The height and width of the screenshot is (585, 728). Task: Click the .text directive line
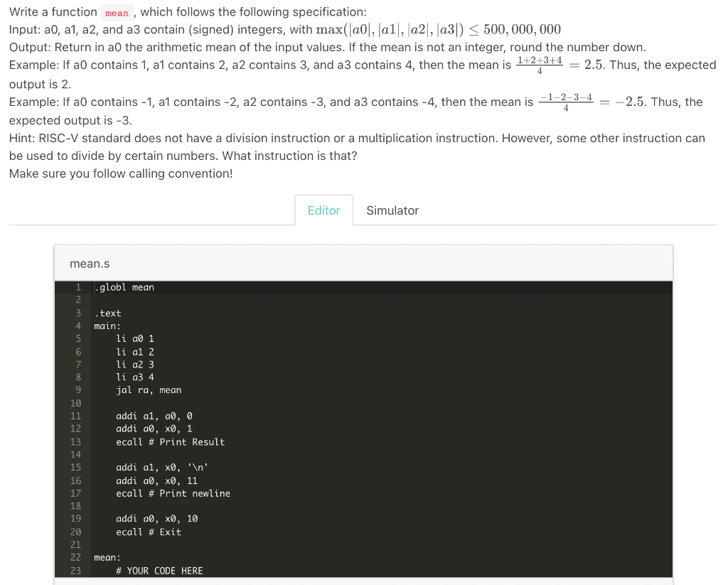pos(108,313)
